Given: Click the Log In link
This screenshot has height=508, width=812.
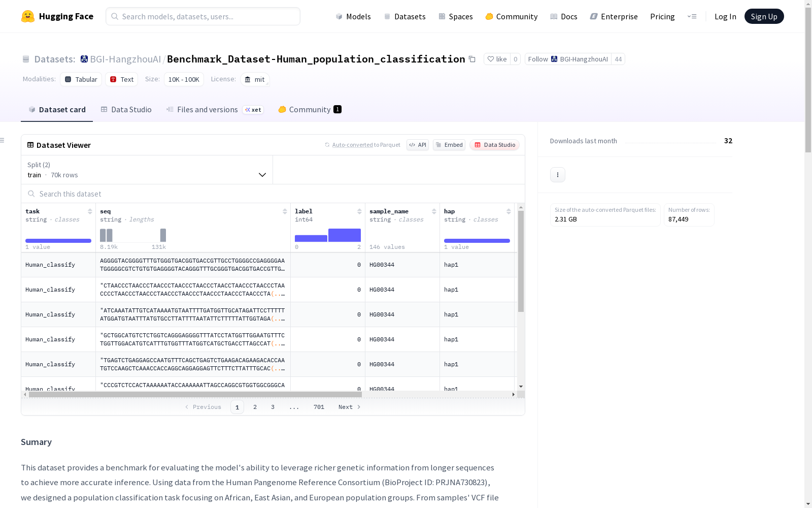Looking at the screenshot, I should coord(725,16).
